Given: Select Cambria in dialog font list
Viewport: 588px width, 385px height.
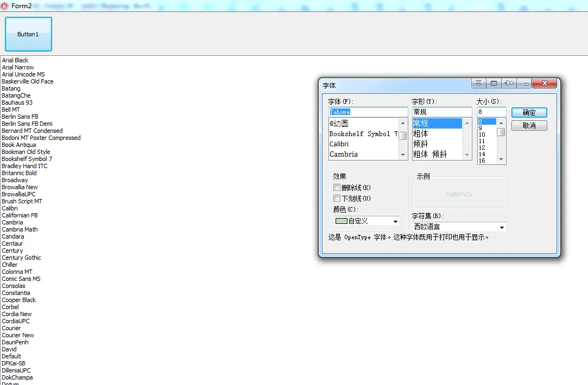Looking at the screenshot, I should (x=363, y=155).
